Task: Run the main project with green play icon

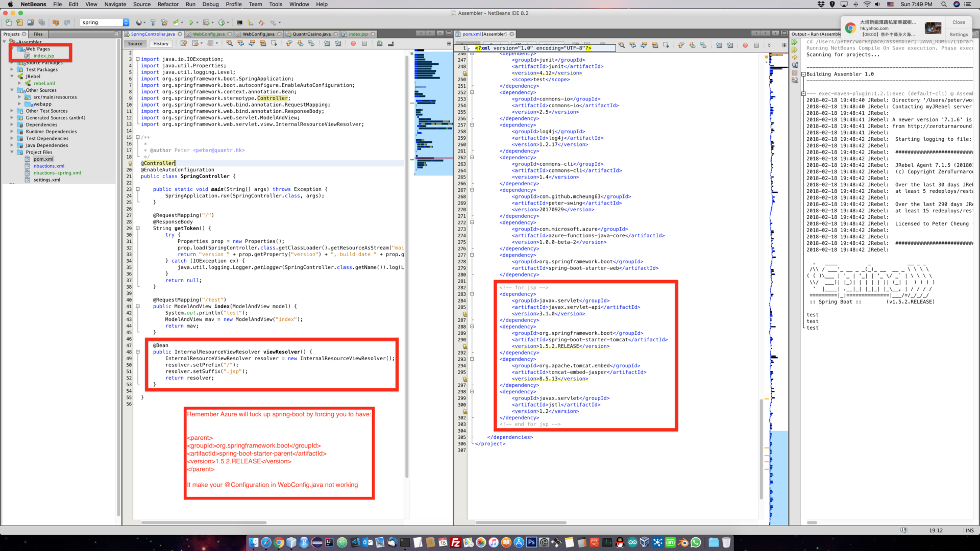Action: coord(191,22)
